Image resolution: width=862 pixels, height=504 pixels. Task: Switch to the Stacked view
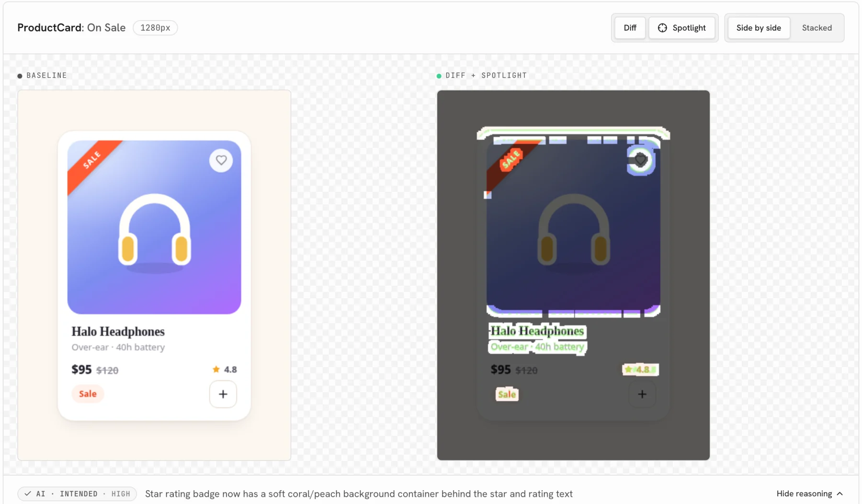click(x=817, y=28)
